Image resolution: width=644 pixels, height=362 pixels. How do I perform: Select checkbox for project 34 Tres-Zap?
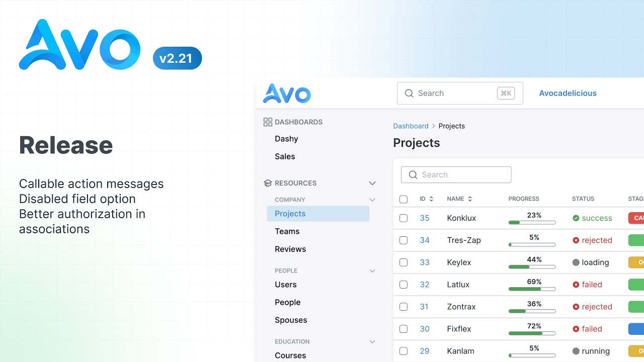[404, 240]
